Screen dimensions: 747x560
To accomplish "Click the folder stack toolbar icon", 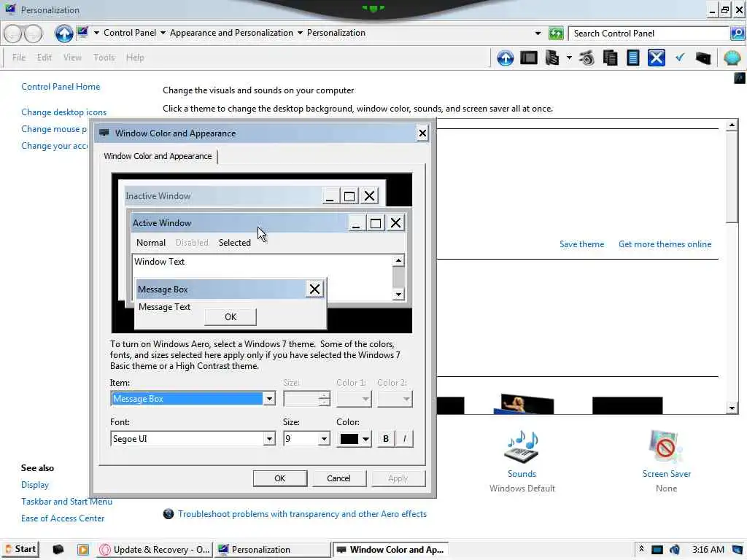I will pyautogui.click(x=552, y=58).
